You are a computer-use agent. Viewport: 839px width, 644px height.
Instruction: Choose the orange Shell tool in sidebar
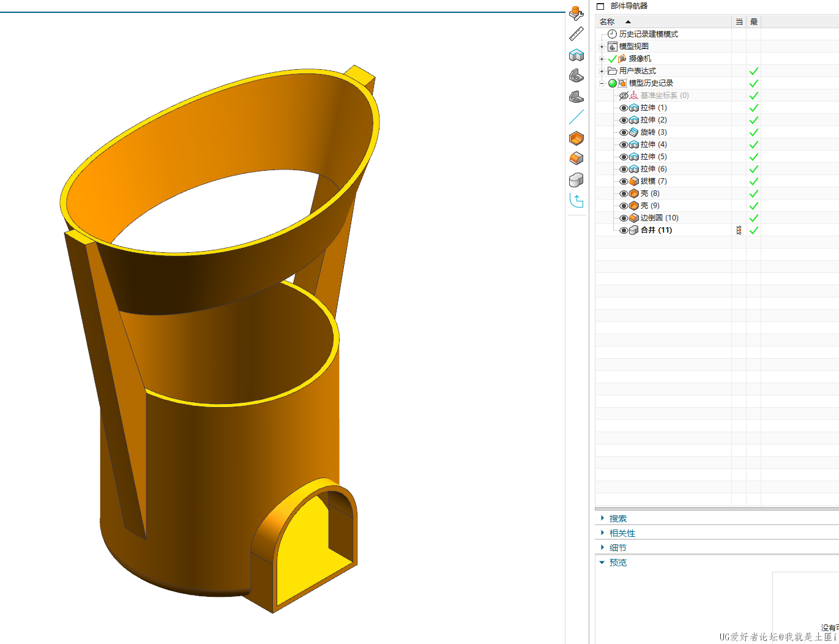click(x=576, y=138)
